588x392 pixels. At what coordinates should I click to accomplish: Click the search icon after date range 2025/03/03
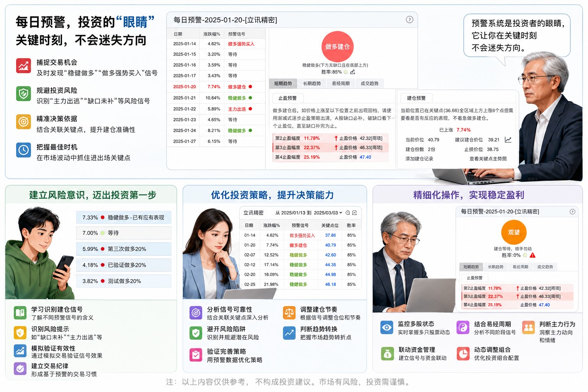[348, 213]
